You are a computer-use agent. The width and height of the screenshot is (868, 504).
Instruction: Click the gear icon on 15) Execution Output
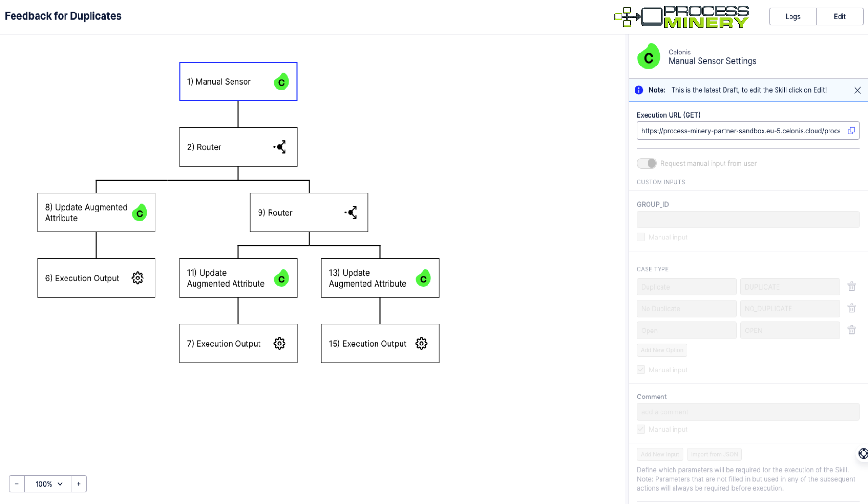tap(421, 344)
